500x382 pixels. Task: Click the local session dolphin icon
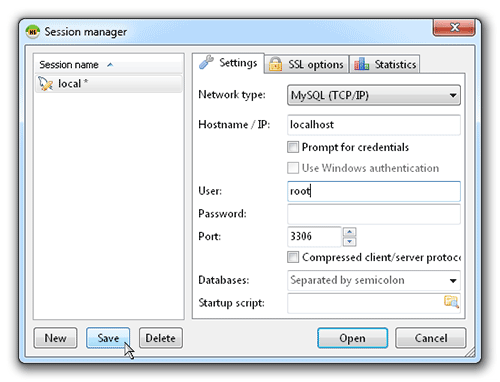coord(45,84)
